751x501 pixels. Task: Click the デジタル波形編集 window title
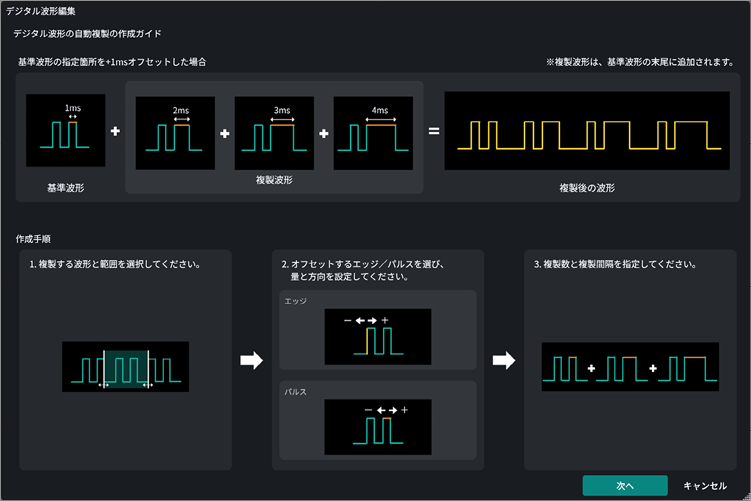pyautogui.click(x=41, y=11)
